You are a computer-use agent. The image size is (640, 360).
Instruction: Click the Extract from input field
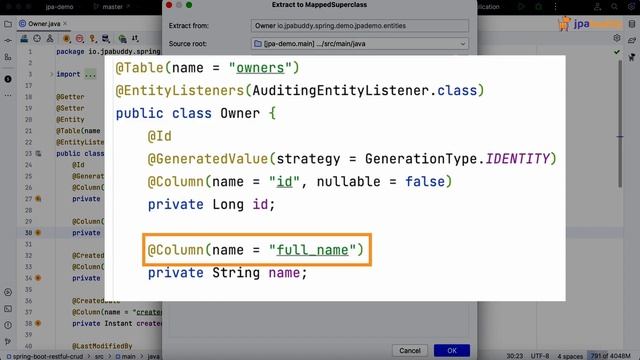pos(360,26)
